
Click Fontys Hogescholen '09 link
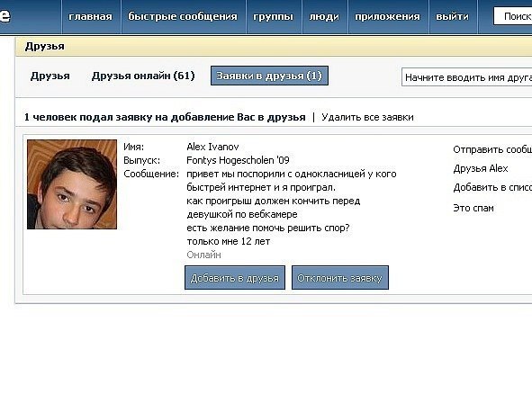pos(238,160)
